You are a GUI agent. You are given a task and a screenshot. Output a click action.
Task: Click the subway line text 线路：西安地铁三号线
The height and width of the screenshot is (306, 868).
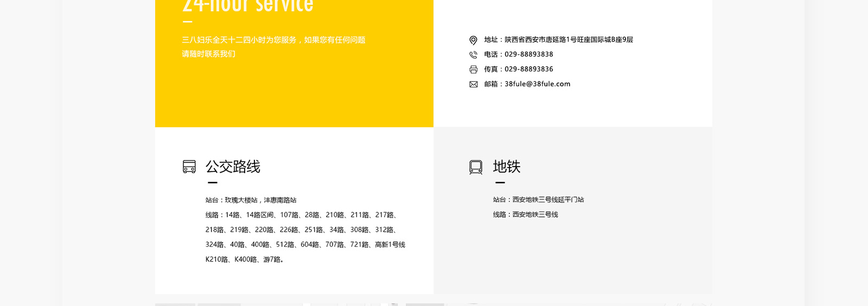525,214
